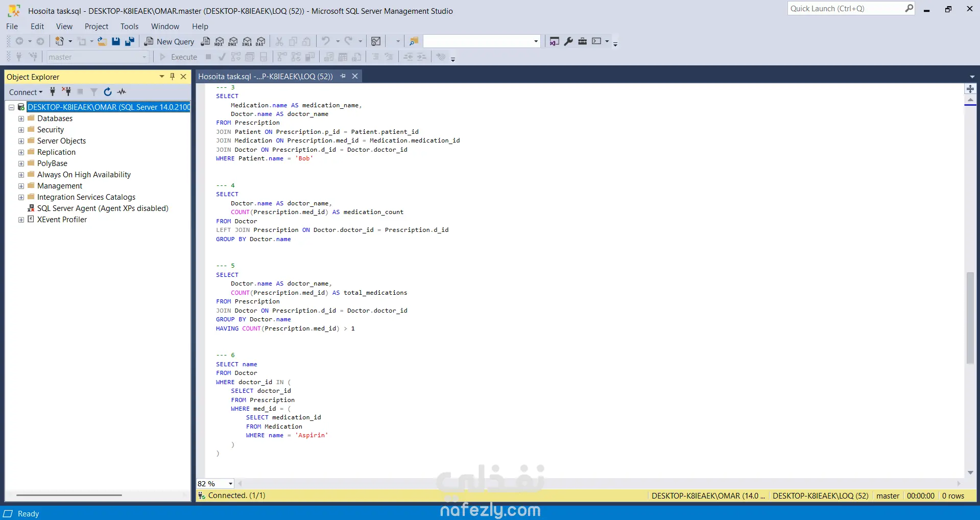This screenshot has width=980, height=520.
Task: Click the Quick Launch search field
Action: tap(846, 8)
